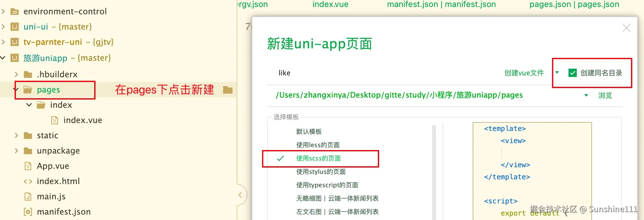The image size is (644, 220).
Task: Click the 创建vue文件 link
Action: (x=524, y=73)
